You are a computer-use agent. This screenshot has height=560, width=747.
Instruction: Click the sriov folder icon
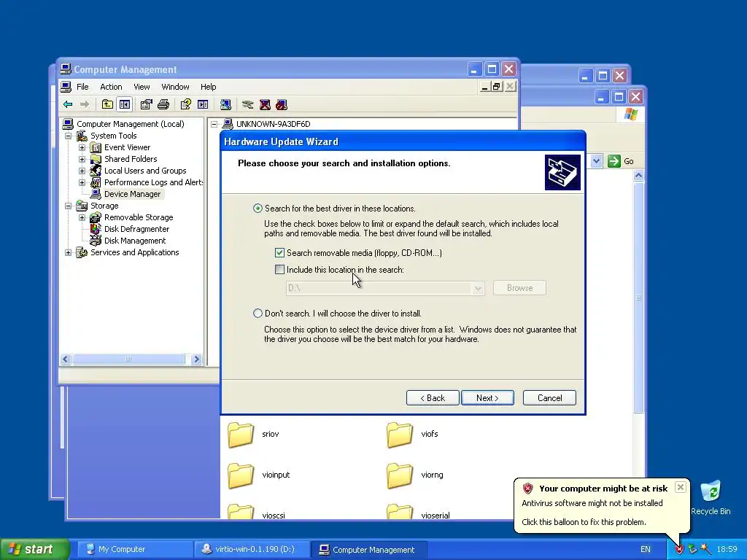[x=241, y=435]
